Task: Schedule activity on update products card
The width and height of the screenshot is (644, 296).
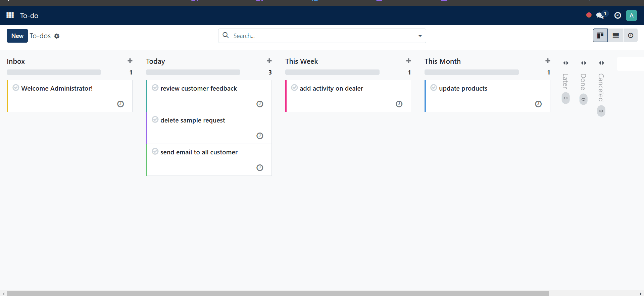Action: [538, 104]
